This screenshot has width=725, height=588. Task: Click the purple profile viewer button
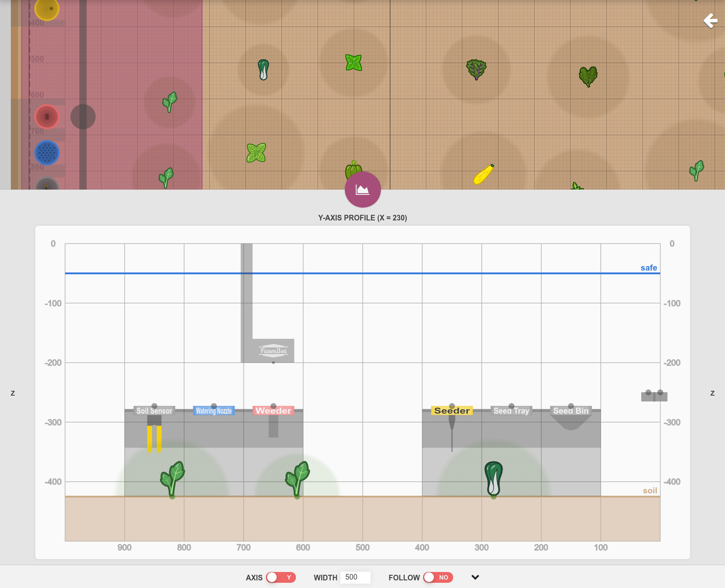362,190
